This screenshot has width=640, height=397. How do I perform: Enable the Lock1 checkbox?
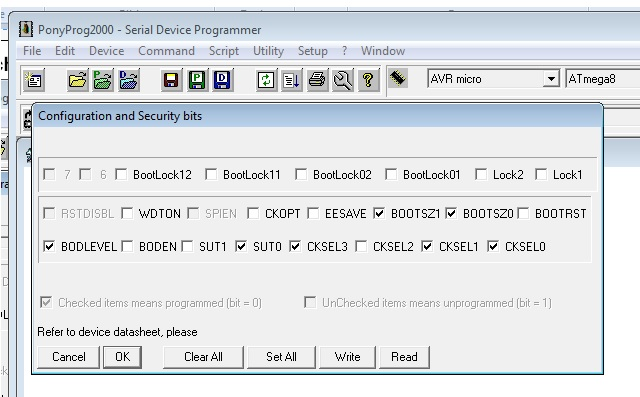click(541, 175)
